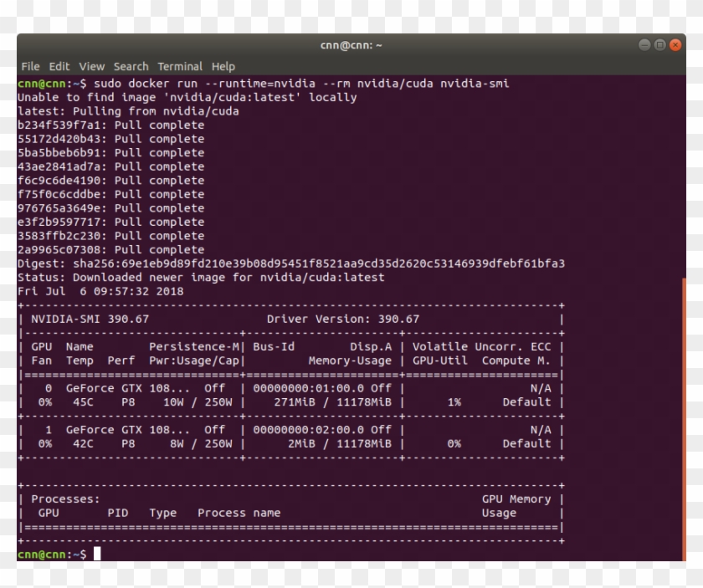Click 'Status: Downloaded newer image' line
Screen dimensions: 703x588
pos(201,278)
